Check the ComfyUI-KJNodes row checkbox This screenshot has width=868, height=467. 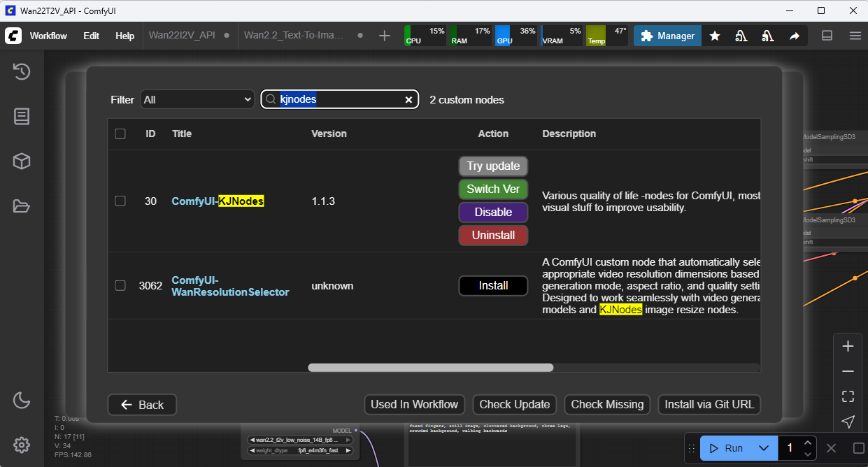[x=120, y=201]
